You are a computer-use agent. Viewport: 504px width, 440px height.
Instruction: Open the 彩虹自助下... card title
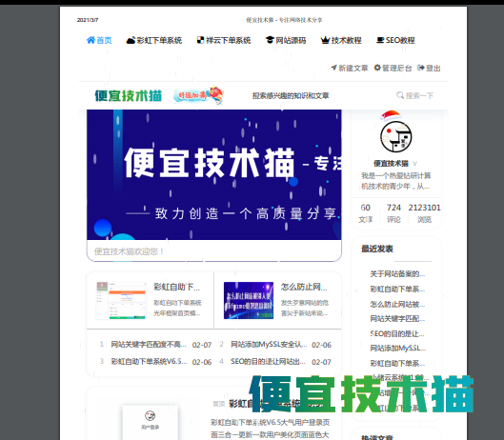(176, 287)
